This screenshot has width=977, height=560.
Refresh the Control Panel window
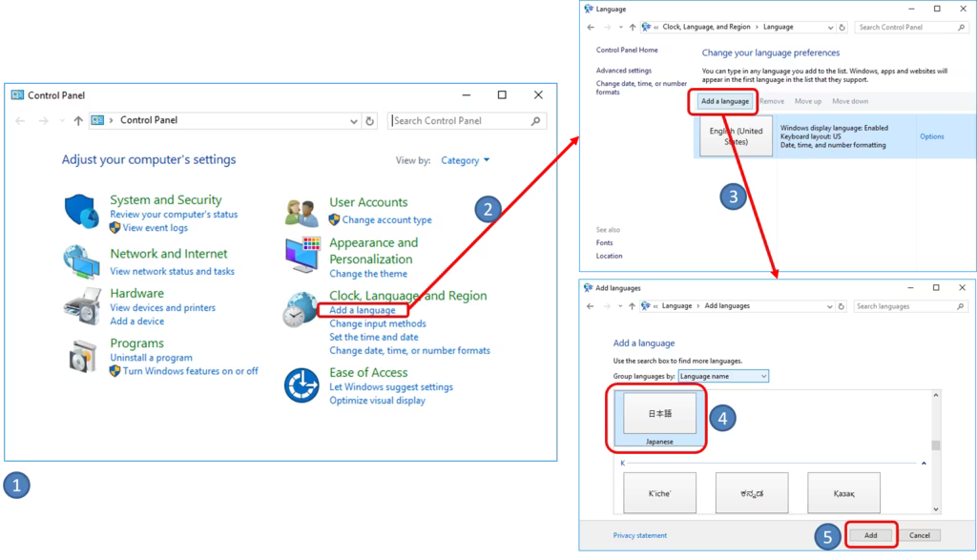point(370,121)
